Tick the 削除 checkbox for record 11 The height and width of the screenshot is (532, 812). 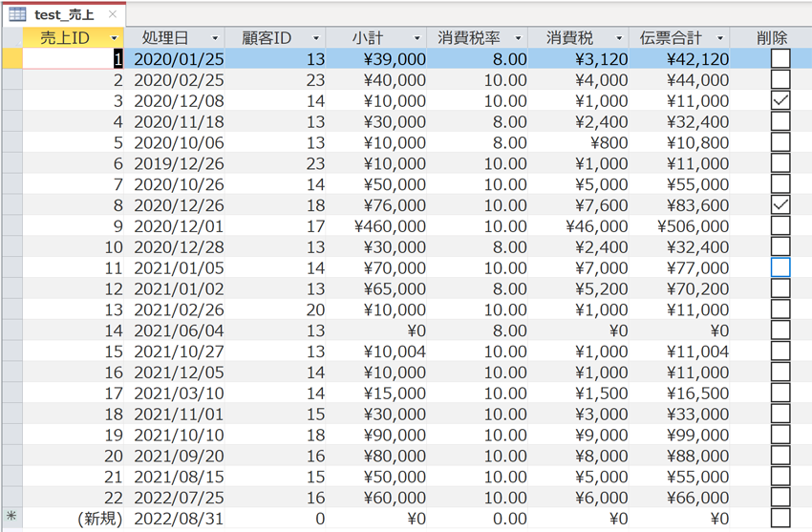(x=780, y=267)
